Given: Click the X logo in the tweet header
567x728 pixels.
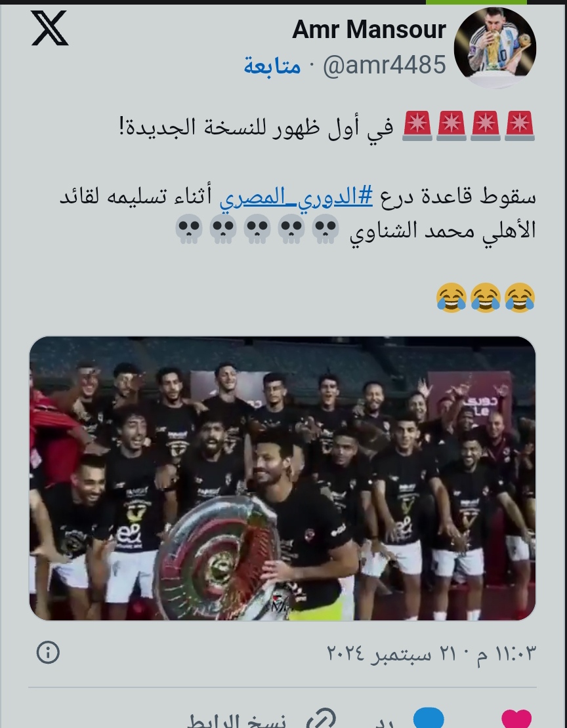Looking at the screenshot, I should pyautogui.click(x=50, y=28).
